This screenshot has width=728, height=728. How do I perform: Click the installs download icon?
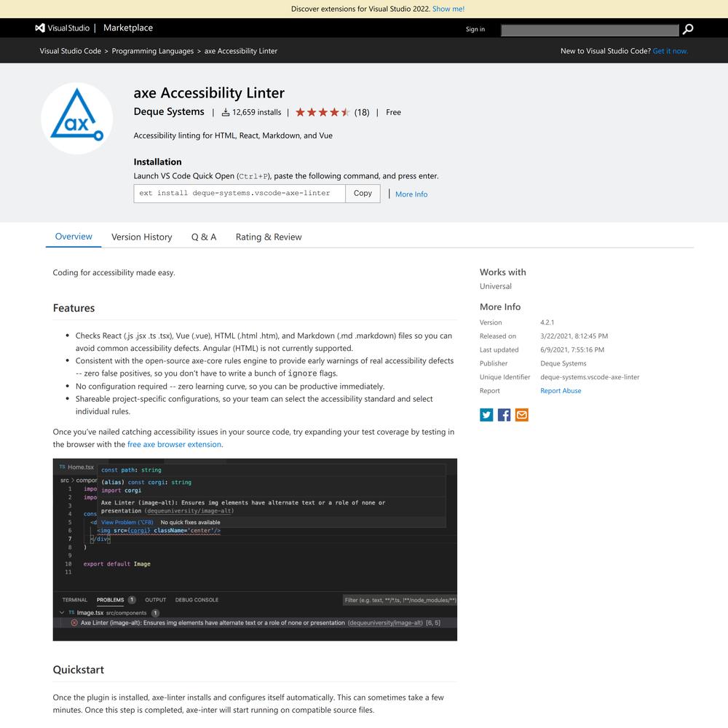pos(226,112)
